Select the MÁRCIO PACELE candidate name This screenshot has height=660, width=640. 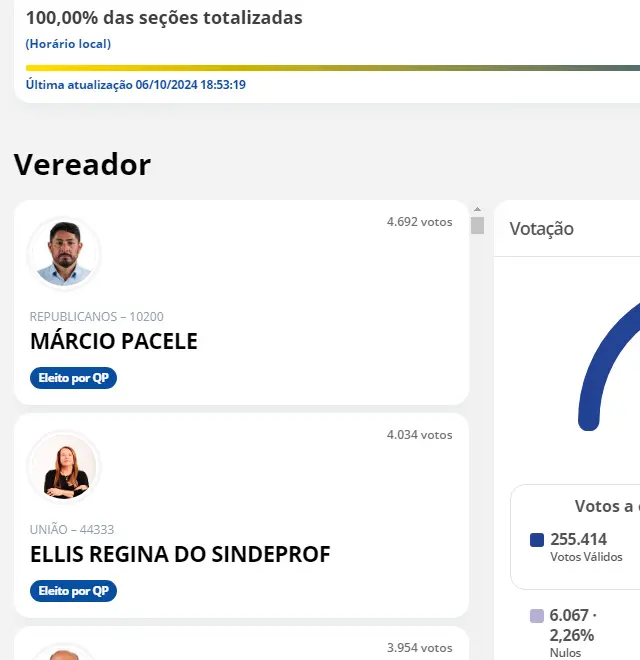pos(114,341)
